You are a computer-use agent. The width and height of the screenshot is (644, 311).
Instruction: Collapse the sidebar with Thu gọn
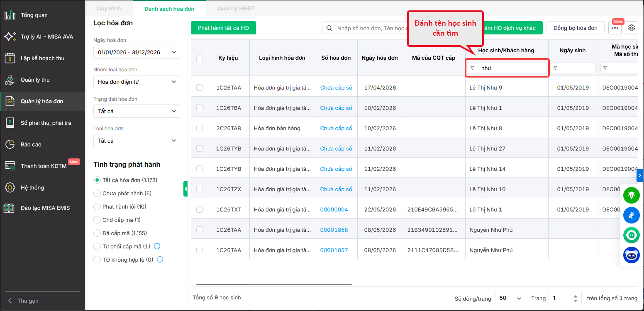click(x=23, y=301)
